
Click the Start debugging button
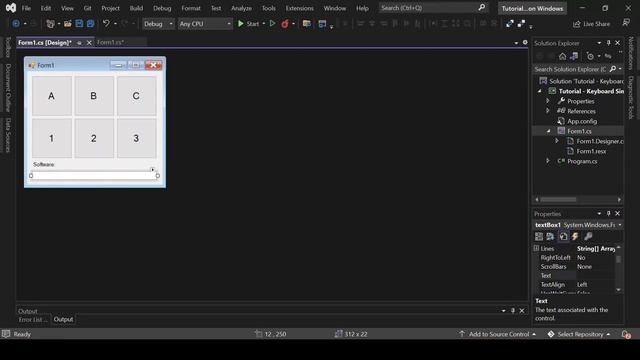(249, 24)
